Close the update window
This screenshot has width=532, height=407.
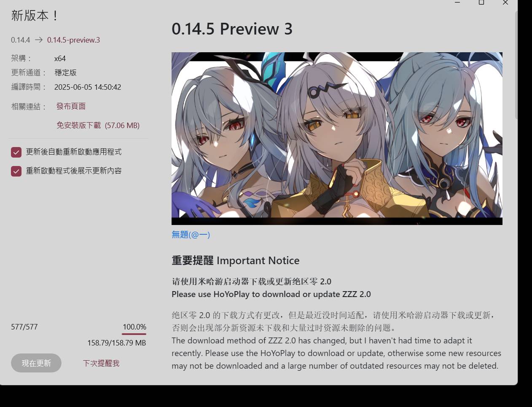pos(505,3)
